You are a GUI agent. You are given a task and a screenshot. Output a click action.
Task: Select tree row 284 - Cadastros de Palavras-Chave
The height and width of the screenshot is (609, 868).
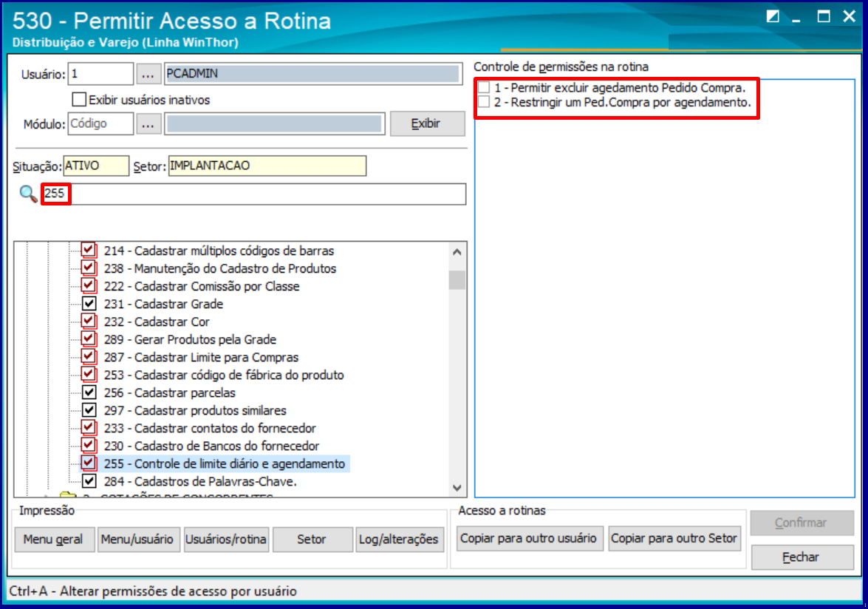click(x=200, y=482)
